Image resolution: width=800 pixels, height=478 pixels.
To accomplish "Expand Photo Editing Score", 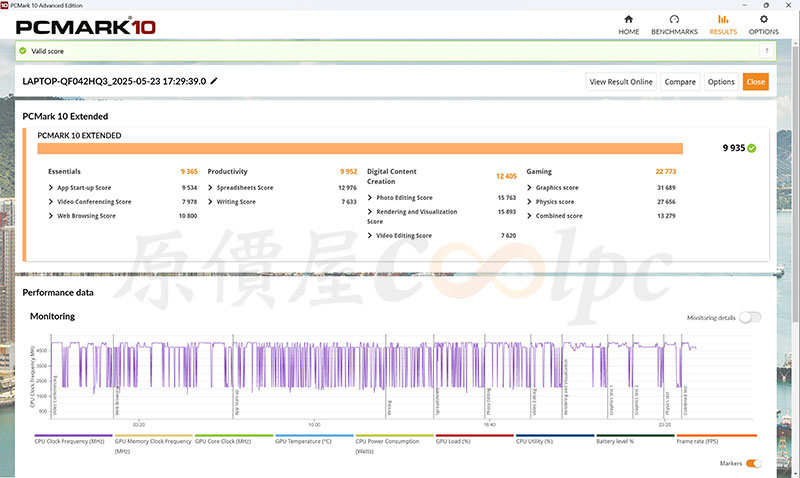I will 370,197.
